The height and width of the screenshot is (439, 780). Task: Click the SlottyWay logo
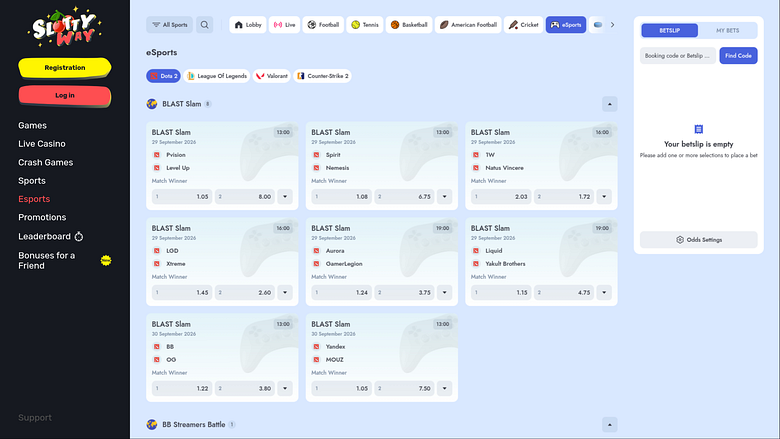(x=65, y=27)
